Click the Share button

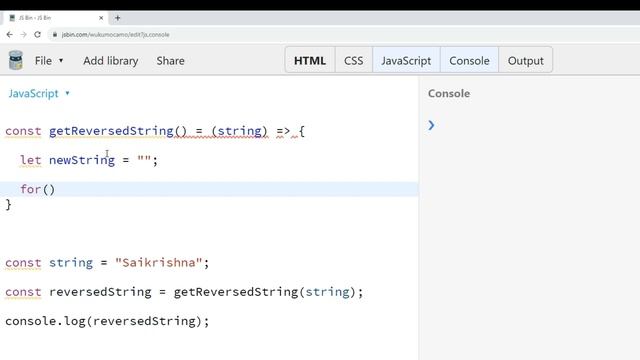pyautogui.click(x=170, y=61)
